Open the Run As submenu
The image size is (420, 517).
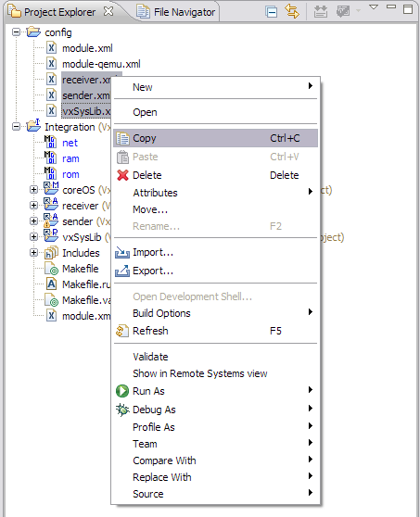[215, 391]
